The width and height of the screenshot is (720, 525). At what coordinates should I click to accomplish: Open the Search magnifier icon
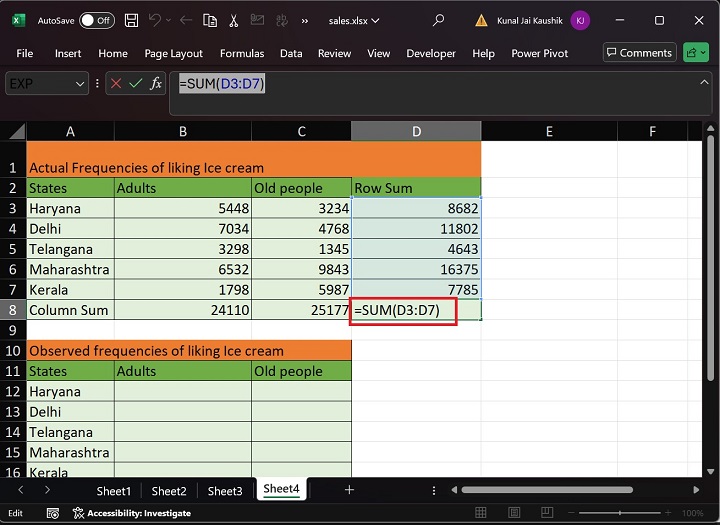[x=438, y=20]
